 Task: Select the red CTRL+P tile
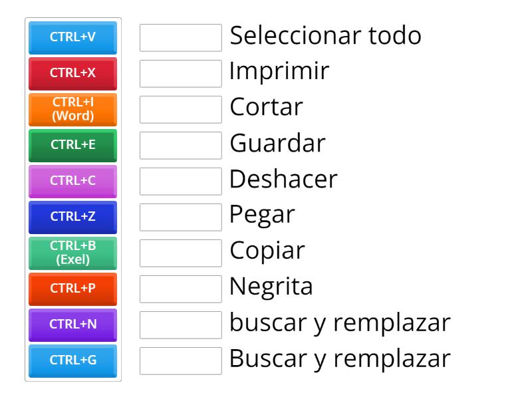[72, 289]
